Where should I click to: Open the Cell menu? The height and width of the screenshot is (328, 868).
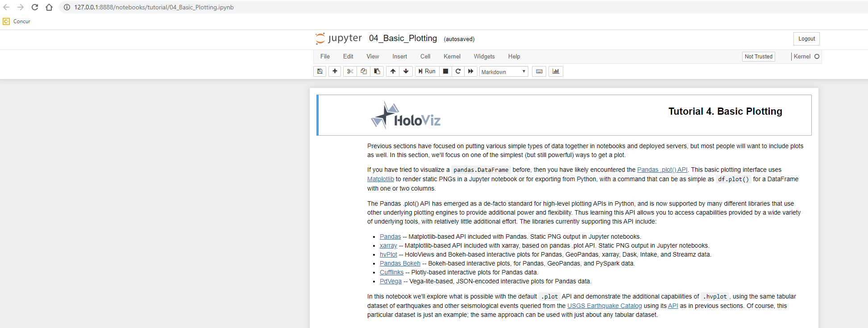425,57
